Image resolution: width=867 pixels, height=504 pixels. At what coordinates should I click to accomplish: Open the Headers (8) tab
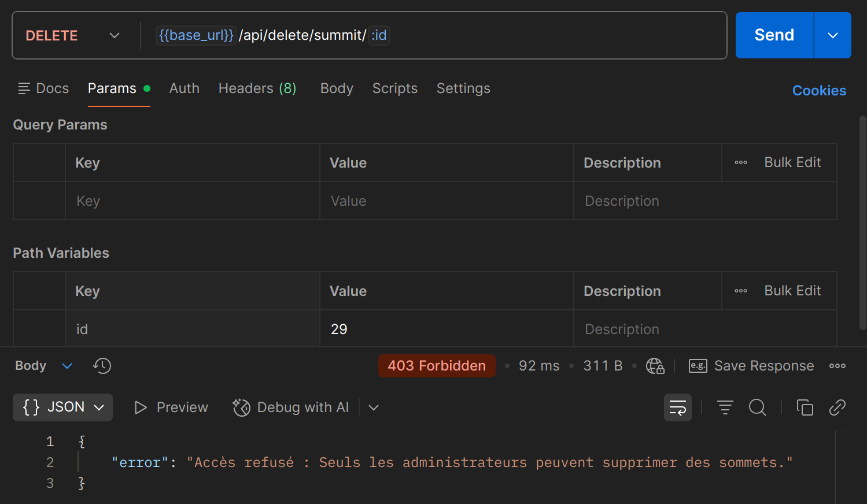pyautogui.click(x=257, y=88)
